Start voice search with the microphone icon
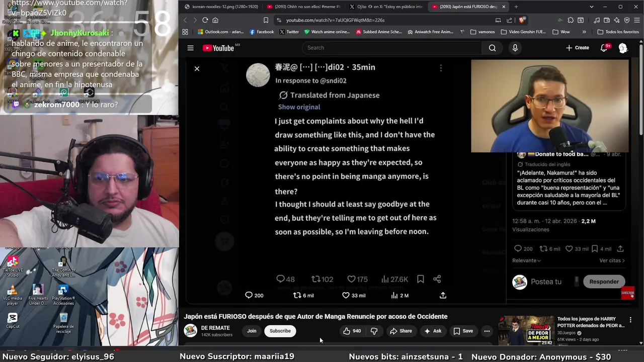644x362 pixels. (515, 48)
